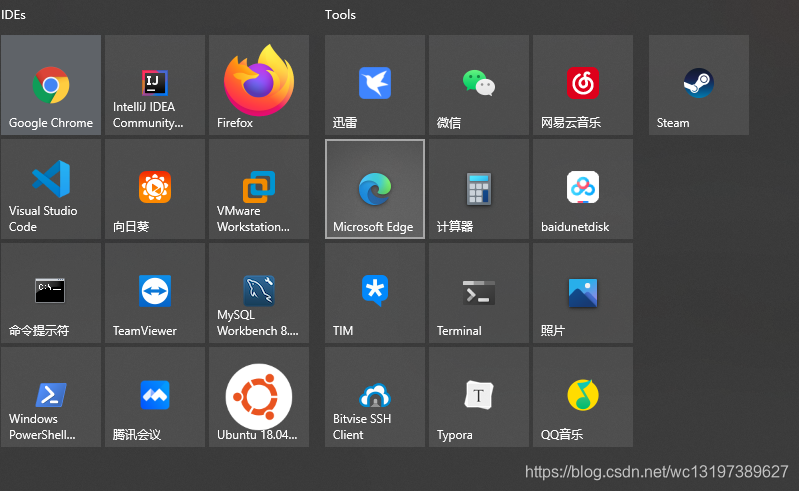Image resolution: width=799 pixels, height=491 pixels.
Task: Launch the Ubuntu 18.04 tile
Action: [x=259, y=397]
